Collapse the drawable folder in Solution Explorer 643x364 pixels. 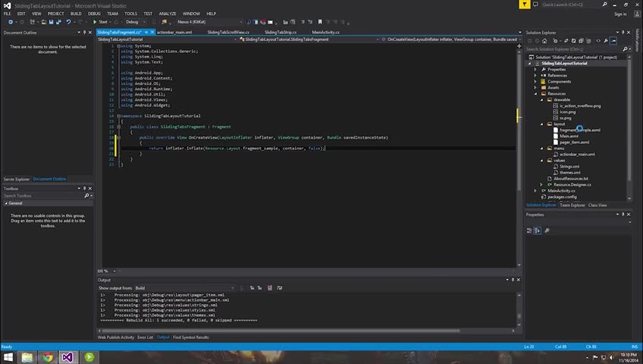541,99
